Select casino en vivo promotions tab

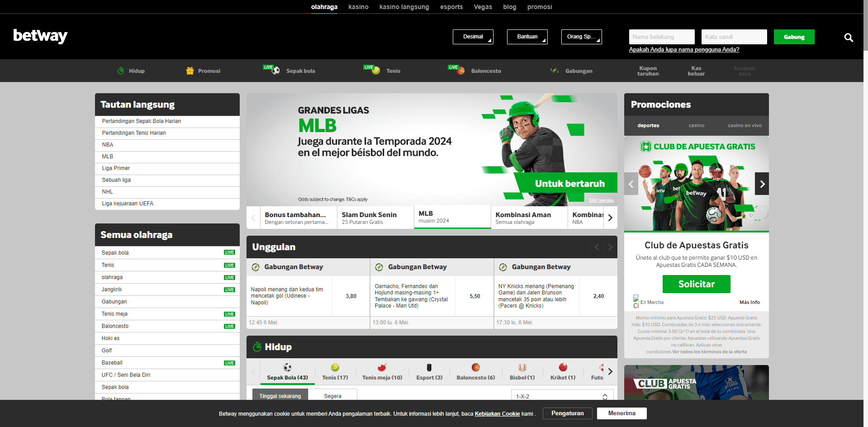click(745, 125)
